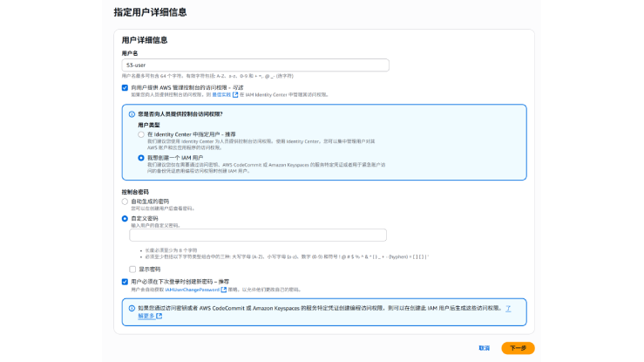
Task: Open the IAMUserChangePassword policy link
Action: pyautogui.click(x=193, y=290)
